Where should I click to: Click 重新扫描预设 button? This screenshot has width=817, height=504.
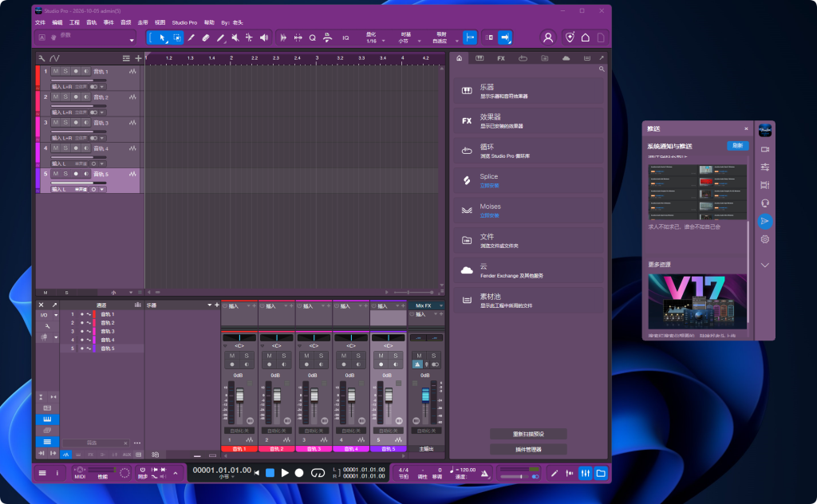point(528,434)
